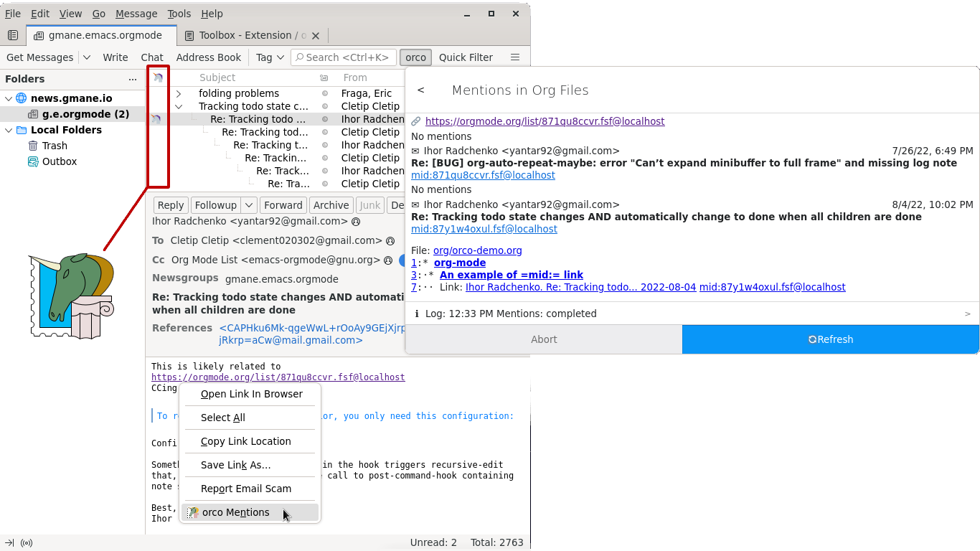
Task: Click contact icon next to Ihor Radchenko sender
Action: (356, 222)
